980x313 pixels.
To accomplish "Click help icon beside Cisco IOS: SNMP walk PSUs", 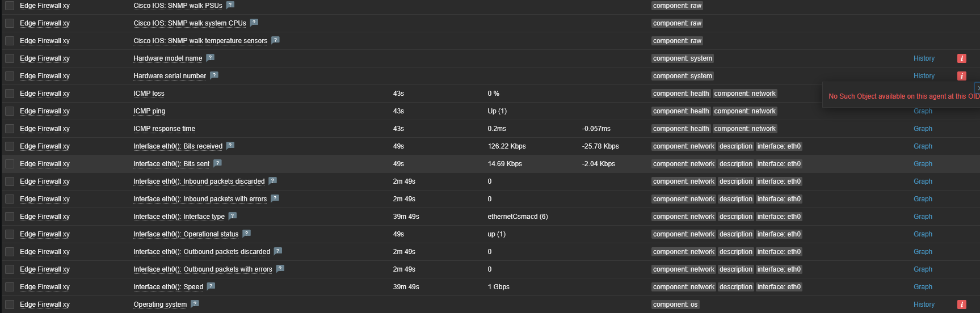I will [230, 5].
